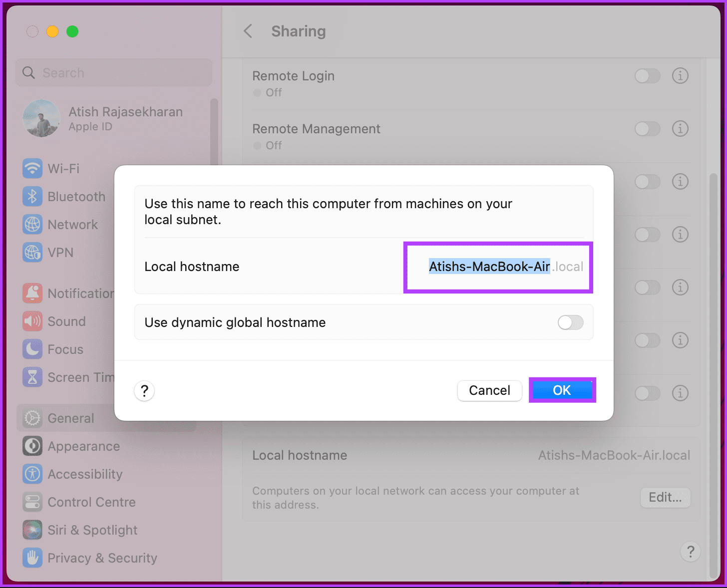Image resolution: width=727 pixels, height=588 pixels.
Task: Click the Sharing title text
Action: [x=299, y=31]
